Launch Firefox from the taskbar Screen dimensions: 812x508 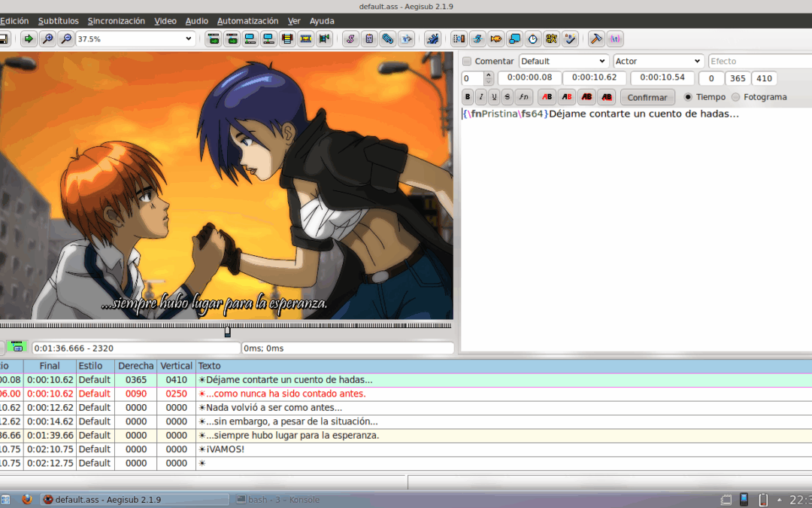click(x=27, y=500)
